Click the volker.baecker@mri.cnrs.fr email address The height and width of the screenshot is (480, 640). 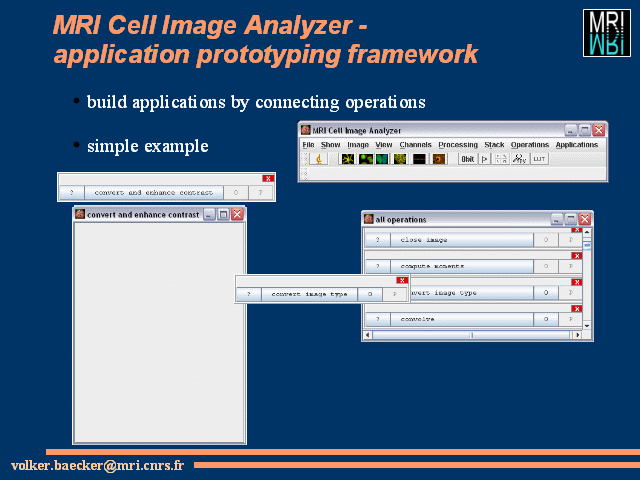click(98, 465)
